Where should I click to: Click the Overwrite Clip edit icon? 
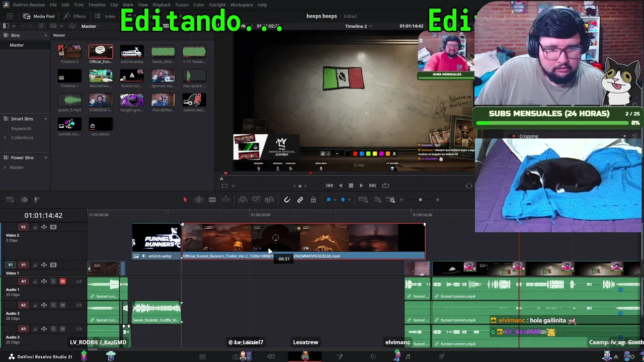256,200
